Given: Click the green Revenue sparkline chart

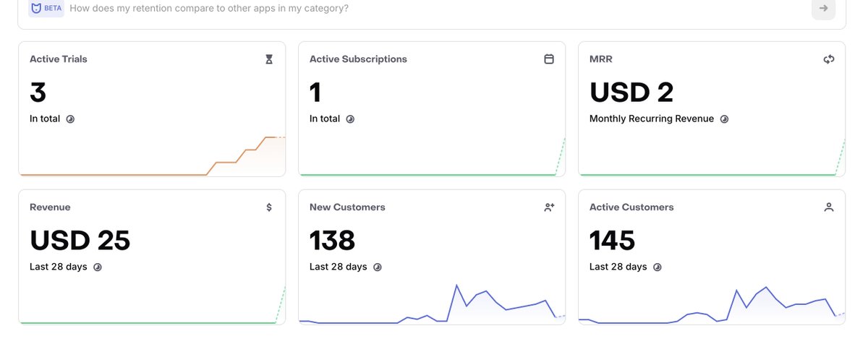Looking at the screenshot, I should point(152,304).
